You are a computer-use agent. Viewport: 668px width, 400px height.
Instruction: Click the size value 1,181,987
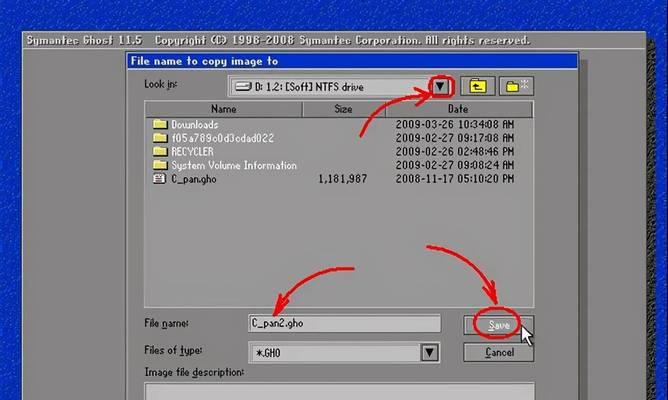(x=343, y=179)
